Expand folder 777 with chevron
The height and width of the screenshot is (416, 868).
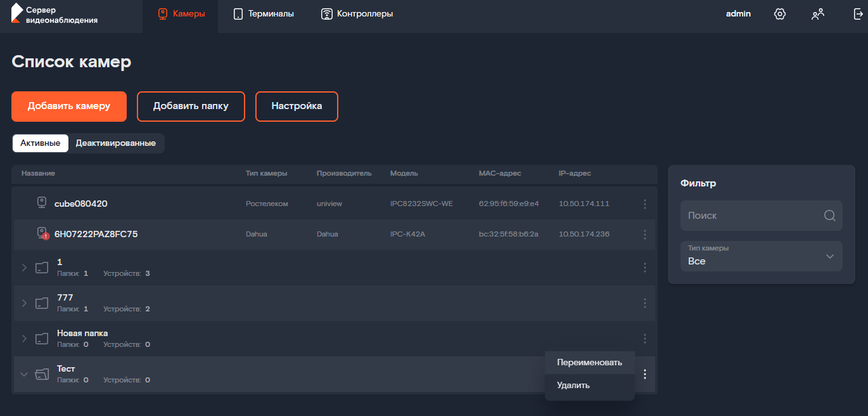pyautogui.click(x=25, y=303)
